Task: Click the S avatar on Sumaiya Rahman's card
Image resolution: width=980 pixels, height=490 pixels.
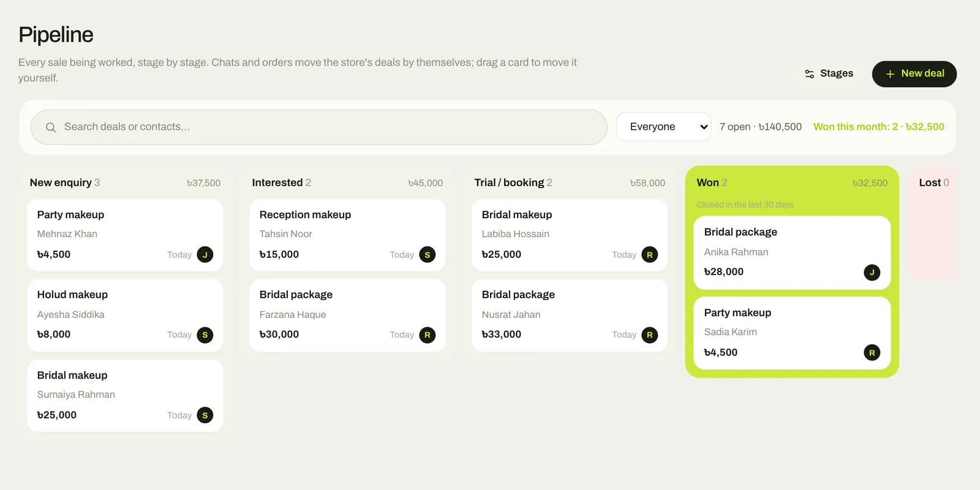Action: (x=205, y=415)
